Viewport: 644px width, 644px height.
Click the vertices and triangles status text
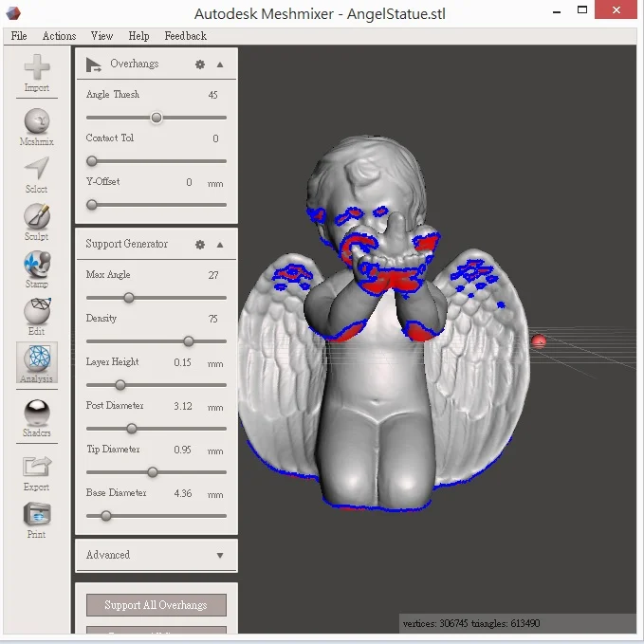[471, 623]
